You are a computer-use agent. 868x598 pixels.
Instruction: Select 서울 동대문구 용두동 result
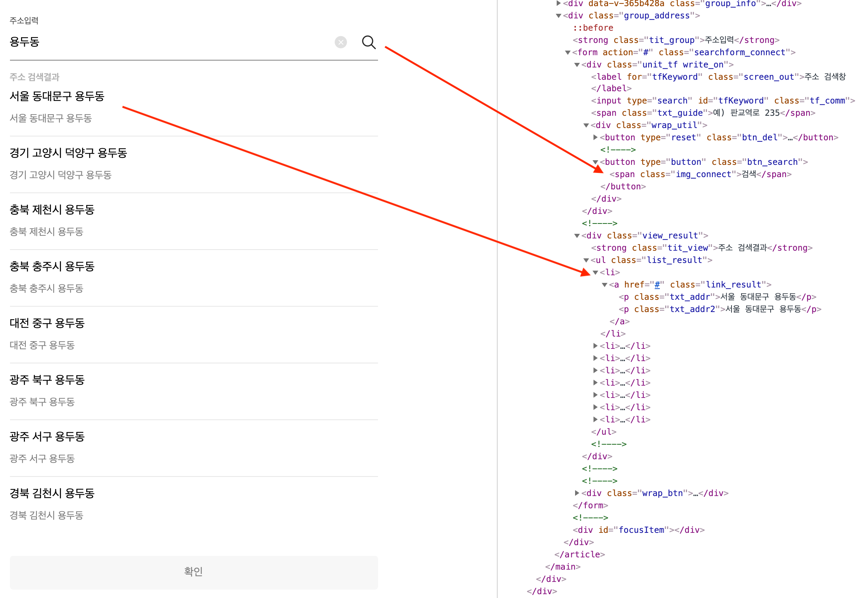click(x=57, y=97)
